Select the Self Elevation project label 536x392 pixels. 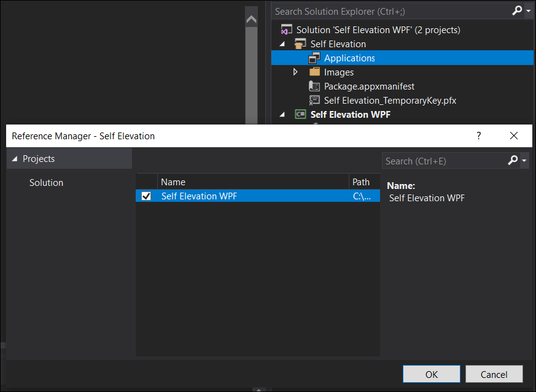[338, 44]
